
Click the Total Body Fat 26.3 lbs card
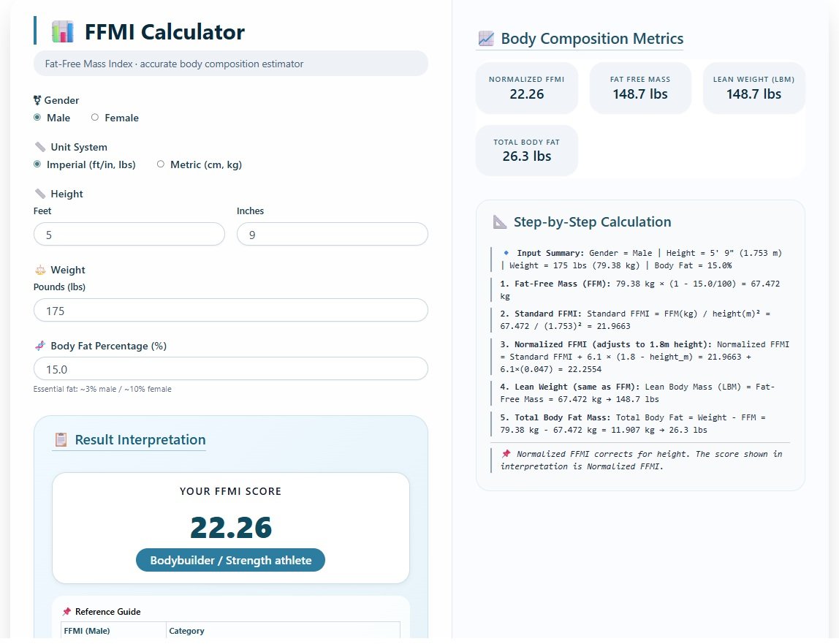(526, 151)
